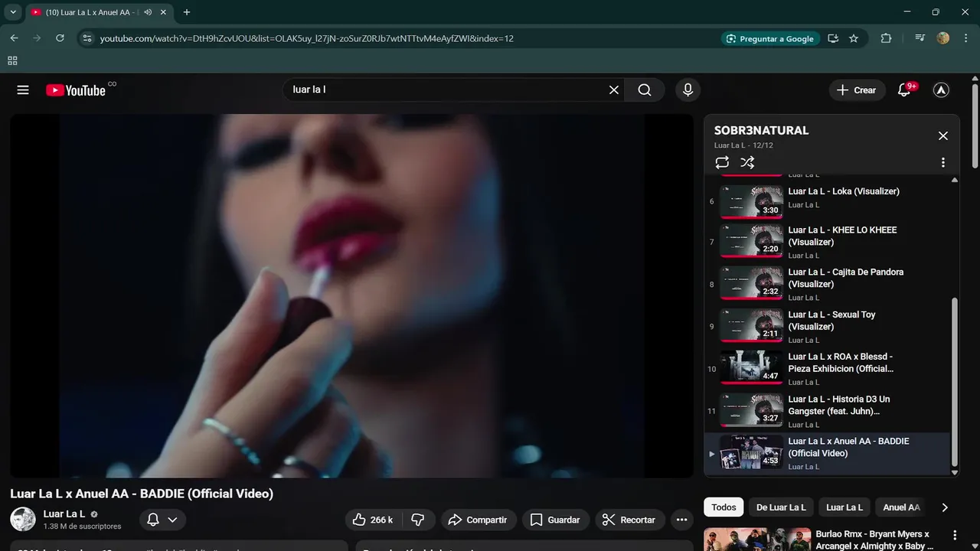
Task: Open account avatar menu
Action: (941, 90)
